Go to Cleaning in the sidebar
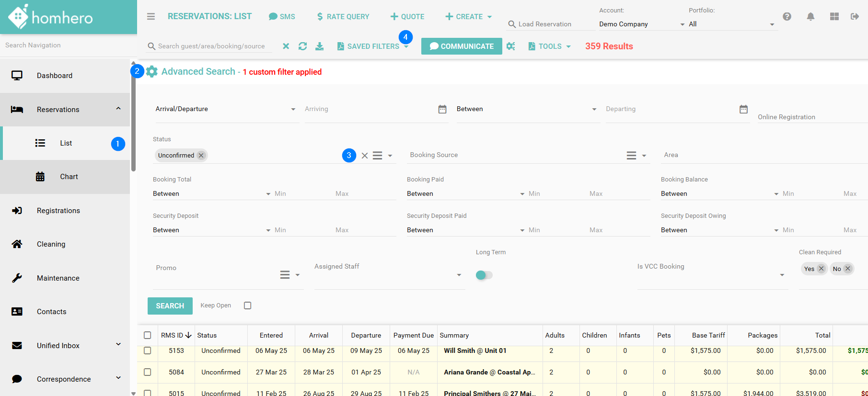This screenshot has height=396, width=868. tap(51, 244)
